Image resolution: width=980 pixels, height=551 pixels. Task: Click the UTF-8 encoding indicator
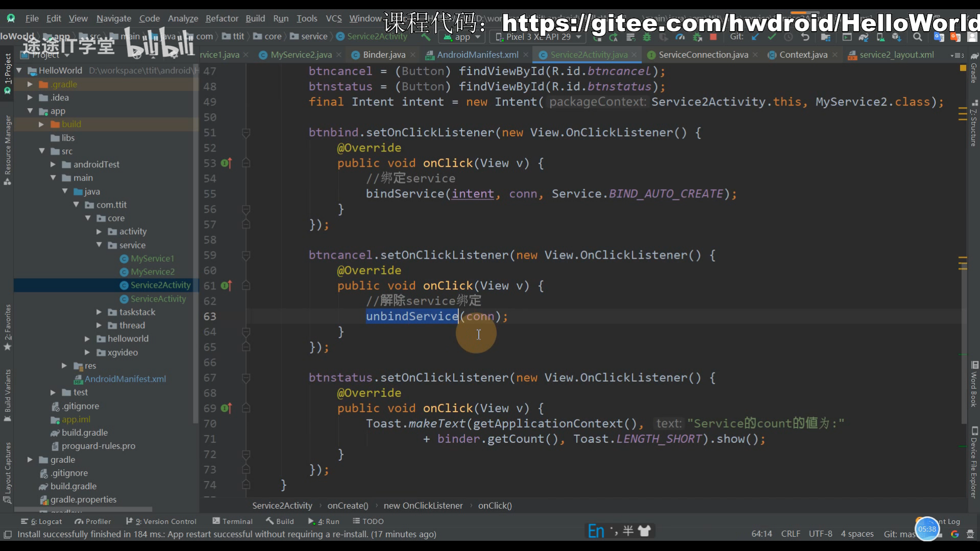click(820, 534)
